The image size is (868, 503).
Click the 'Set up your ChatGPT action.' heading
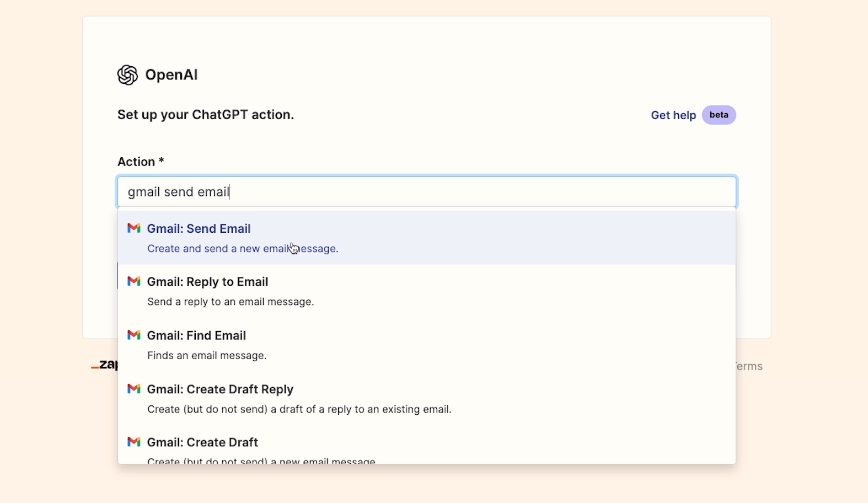pyautogui.click(x=206, y=115)
